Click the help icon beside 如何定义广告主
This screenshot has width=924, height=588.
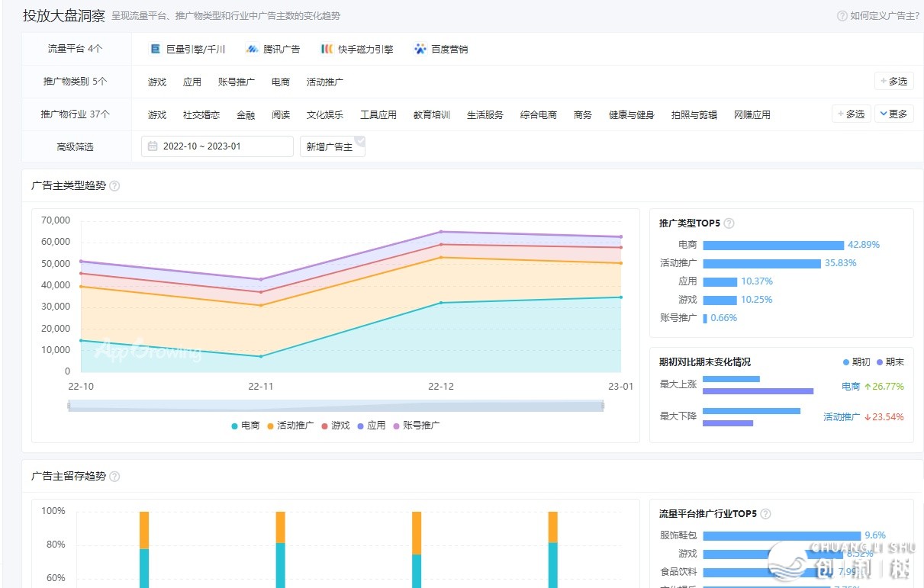[842, 16]
